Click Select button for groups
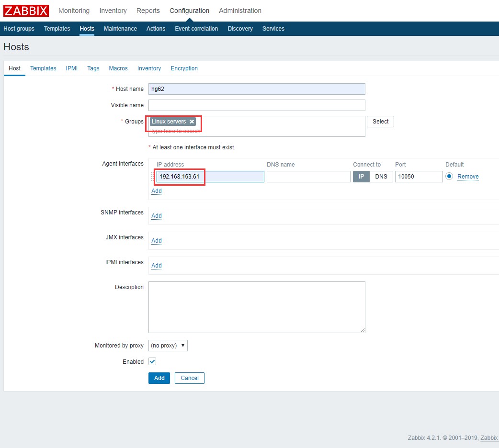The width and height of the screenshot is (499, 448). [380, 122]
